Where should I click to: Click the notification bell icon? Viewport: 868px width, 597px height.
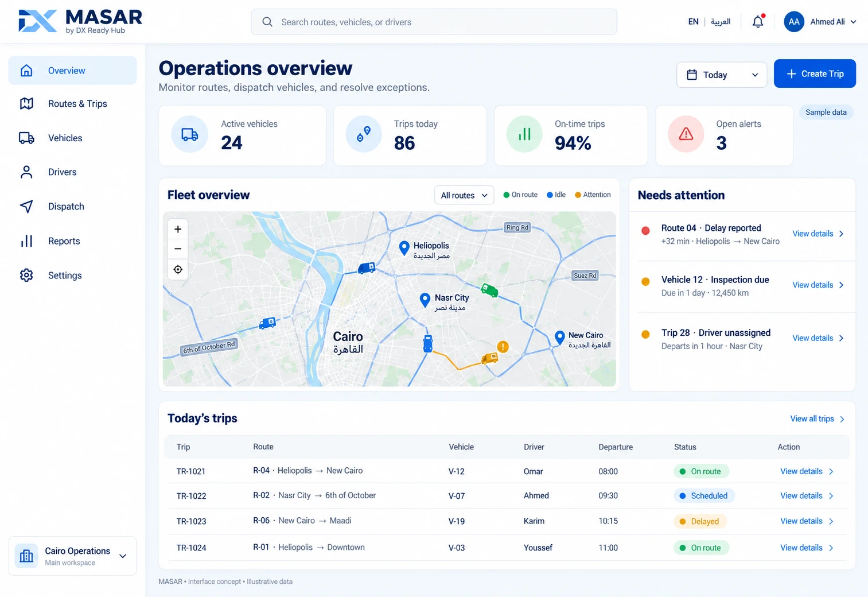pos(758,22)
